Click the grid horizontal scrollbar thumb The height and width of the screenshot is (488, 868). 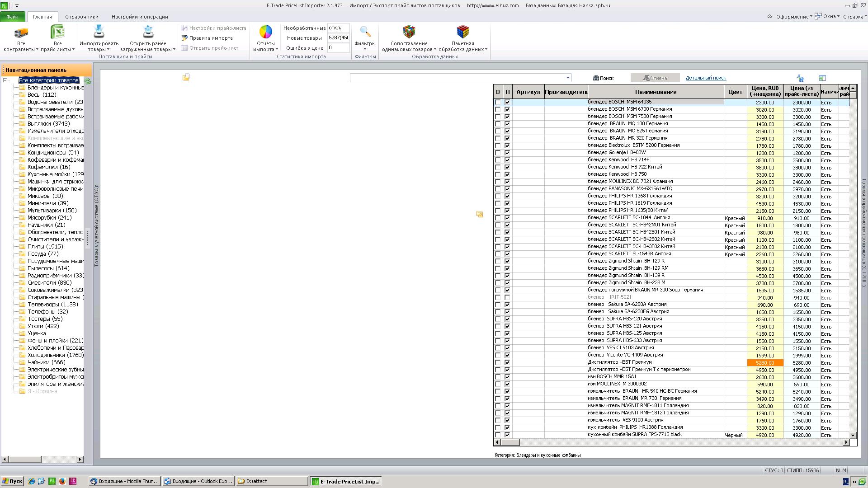tap(510, 442)
